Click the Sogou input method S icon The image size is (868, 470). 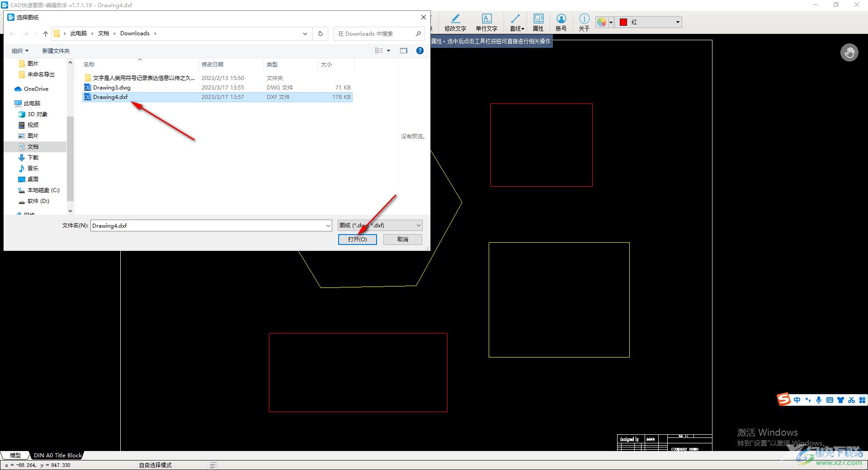tap(784, 399)
